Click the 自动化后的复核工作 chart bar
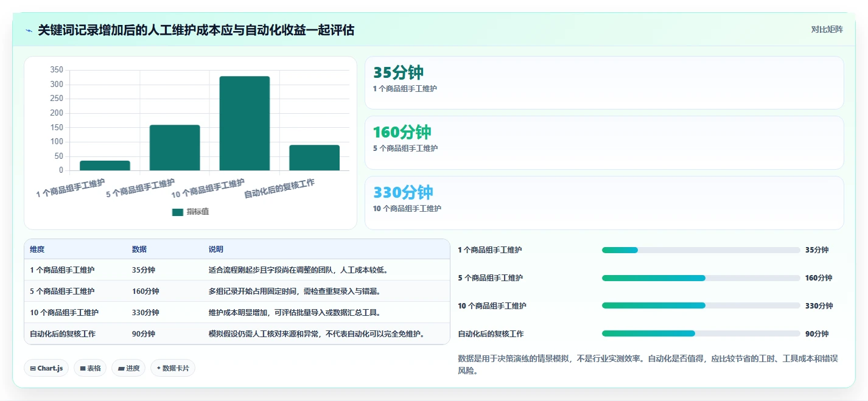 pyautogui.click(x=314, y=158)
